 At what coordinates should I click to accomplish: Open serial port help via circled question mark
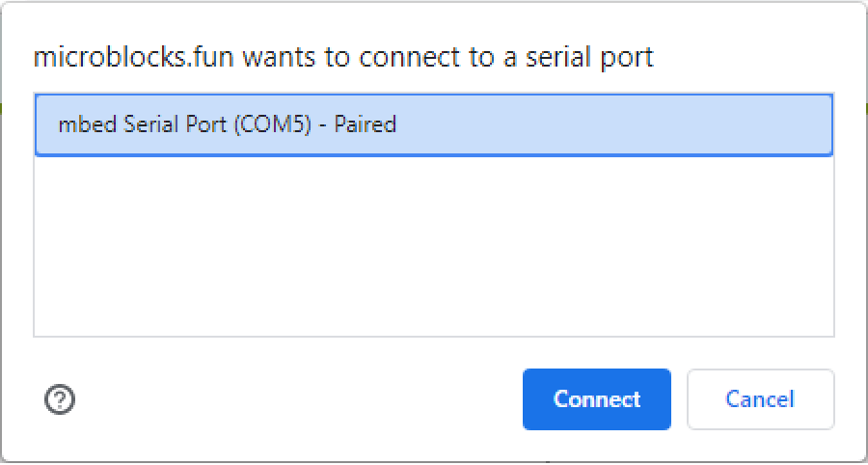click(x=60, y=399)
